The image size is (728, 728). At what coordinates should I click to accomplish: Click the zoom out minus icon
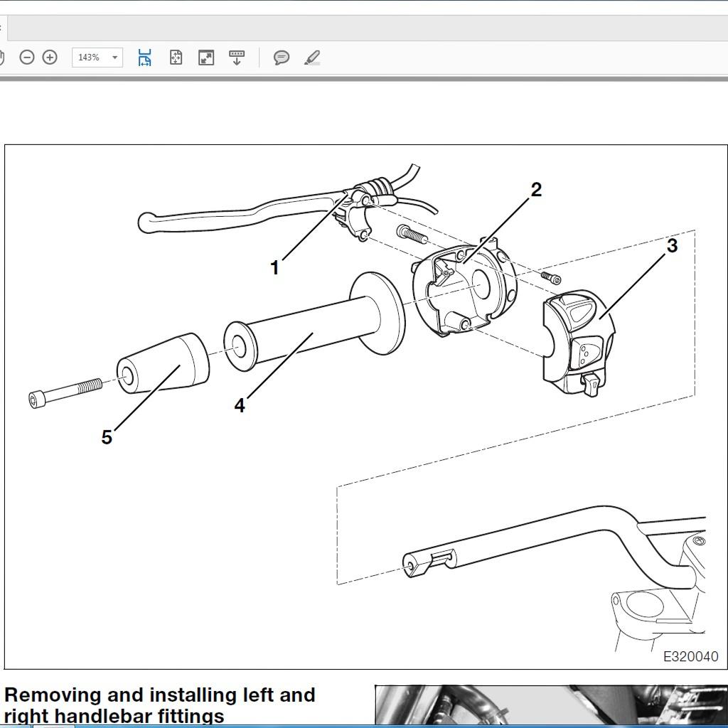pos(27,58)
